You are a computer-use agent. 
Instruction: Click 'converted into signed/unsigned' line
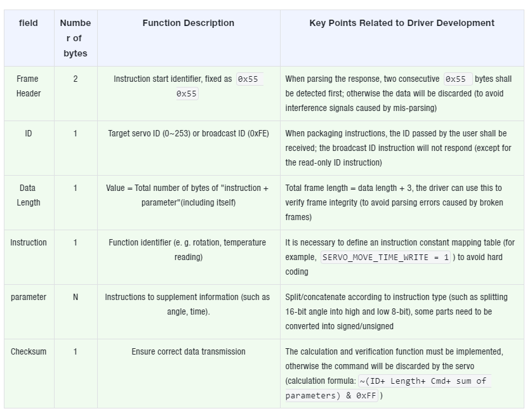pos(339,327)
